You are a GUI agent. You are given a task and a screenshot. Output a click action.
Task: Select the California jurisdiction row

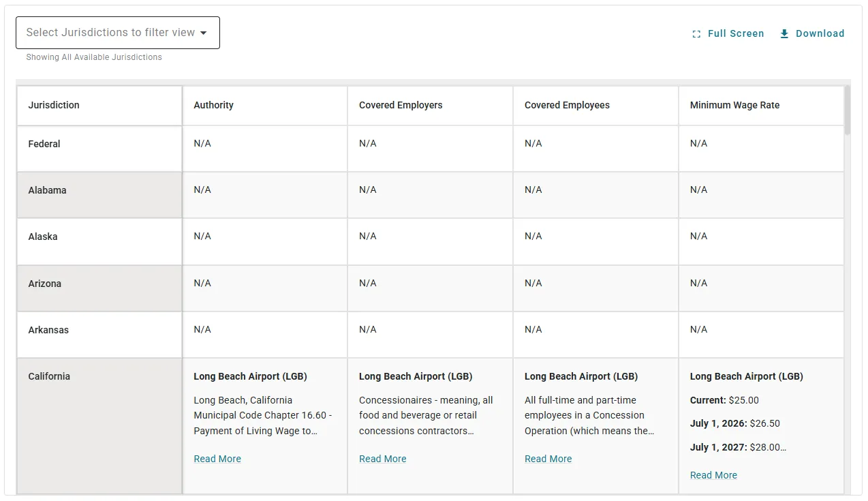tap(48, 376)
